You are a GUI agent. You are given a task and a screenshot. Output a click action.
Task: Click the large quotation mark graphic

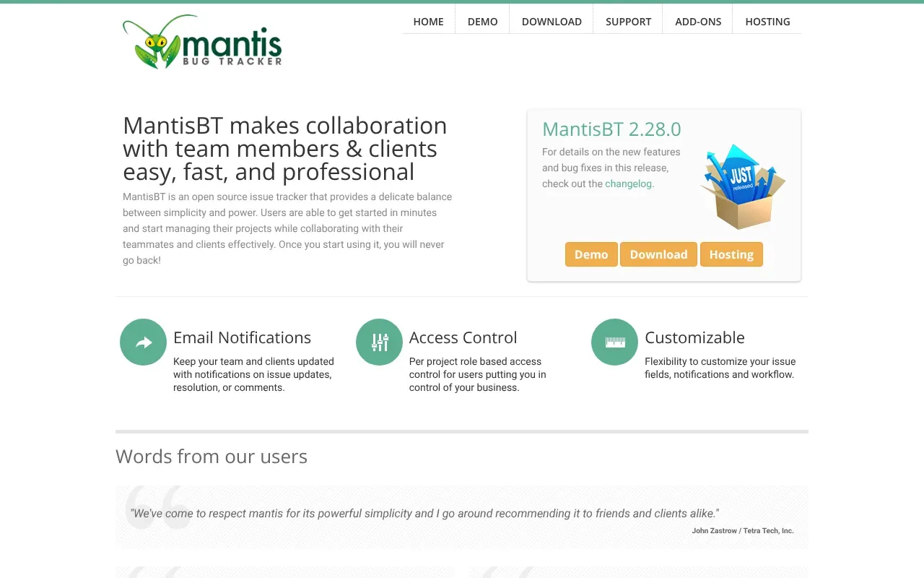click(x=156, y=507)
